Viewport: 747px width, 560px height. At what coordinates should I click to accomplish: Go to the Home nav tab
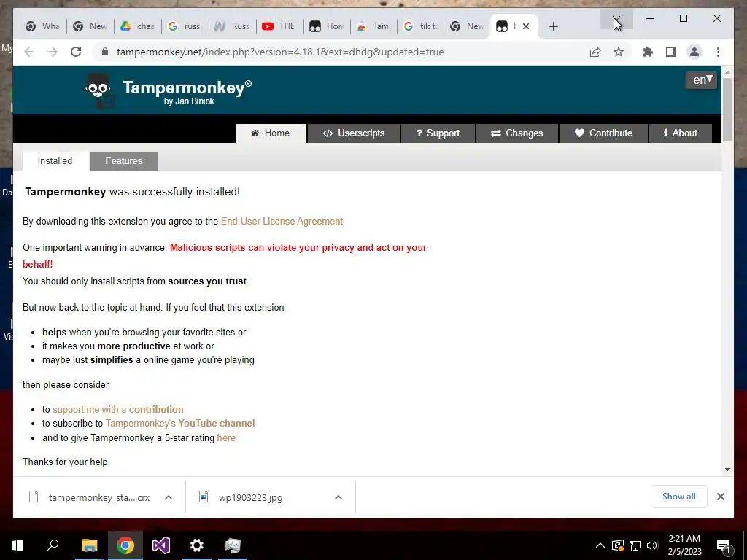(x=271, y=133)
